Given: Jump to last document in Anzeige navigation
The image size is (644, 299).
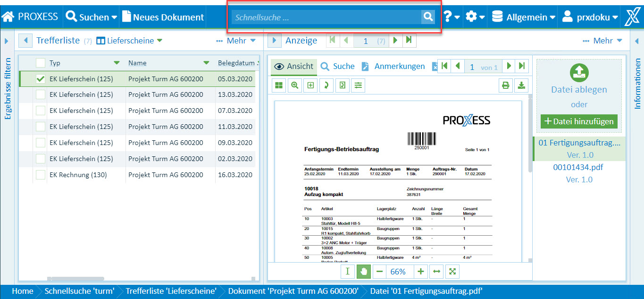Looking at the screenshot, I should [x=409, y=41].
